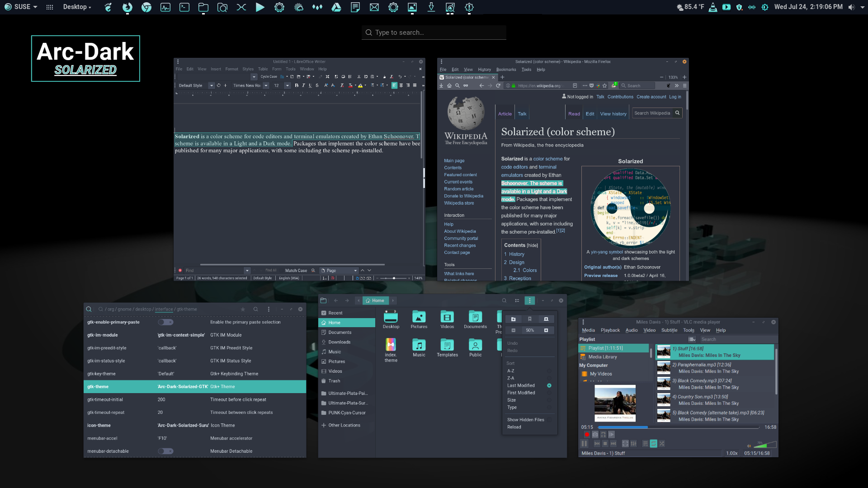The width and height of the screenshot is (868, 488).
Task: Click the Italic icon in Writer toolbar
Action: 303,85
